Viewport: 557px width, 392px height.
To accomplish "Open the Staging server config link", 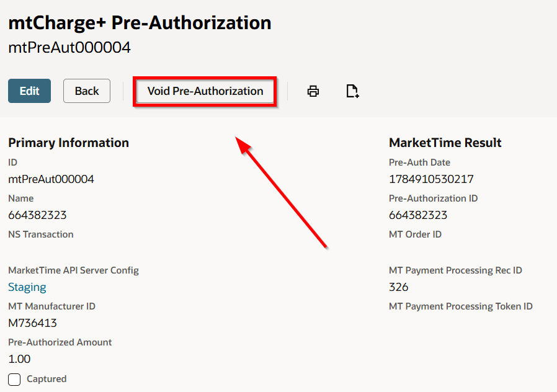I will (27, 287).
